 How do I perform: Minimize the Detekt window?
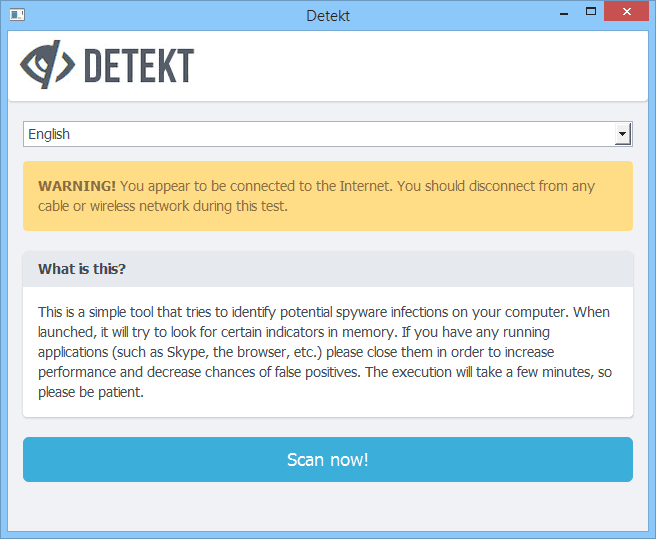564,13
